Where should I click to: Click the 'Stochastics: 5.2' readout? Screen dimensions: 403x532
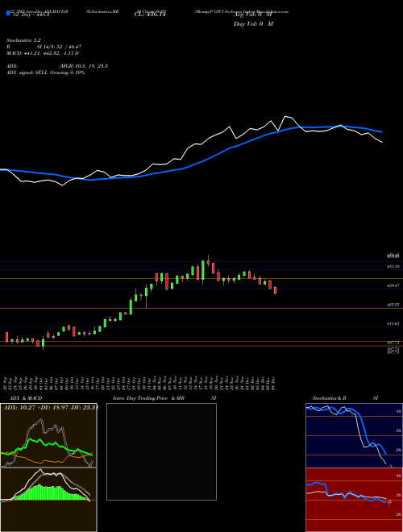click(x=23, y=40)
